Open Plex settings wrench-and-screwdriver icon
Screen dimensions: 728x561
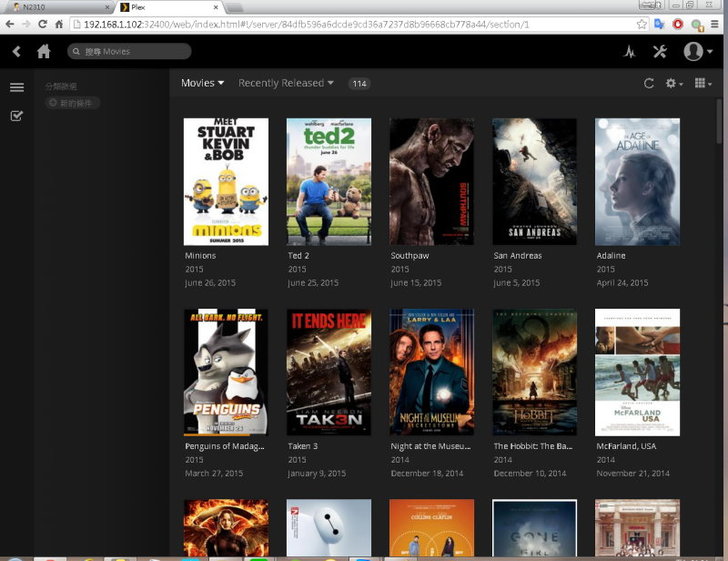point(659,52)
